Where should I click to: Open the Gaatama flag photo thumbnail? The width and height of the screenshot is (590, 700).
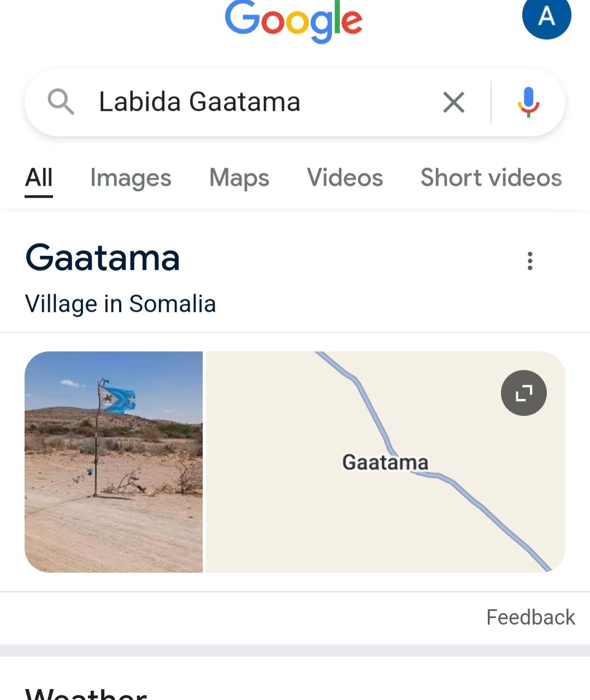[x=114, y=462]
